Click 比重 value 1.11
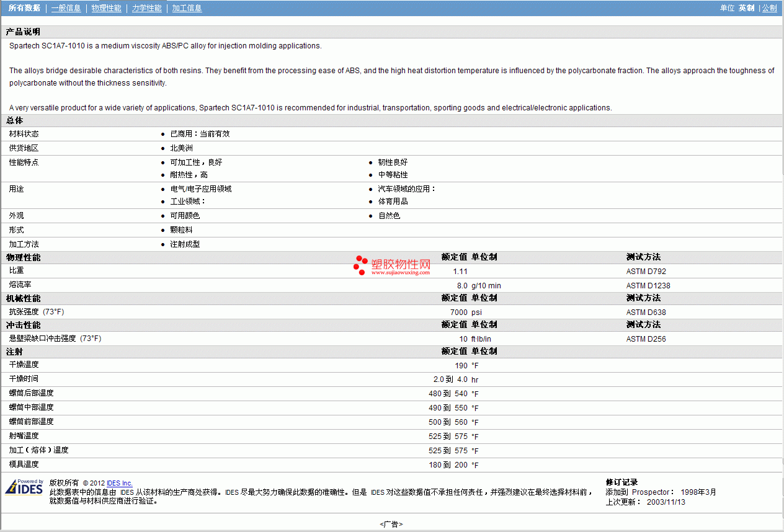Screen dimensions: 784x532 coord(460,272)
